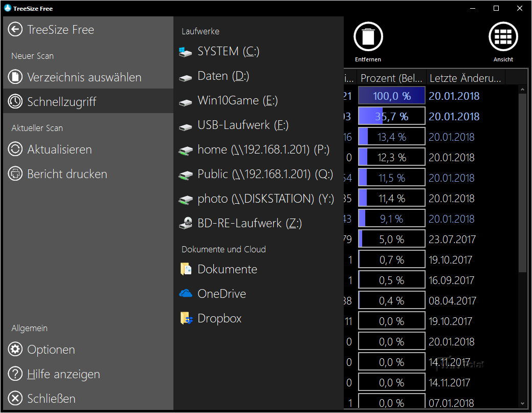Click the Schnellzugriff clock icon

(15, 101)
